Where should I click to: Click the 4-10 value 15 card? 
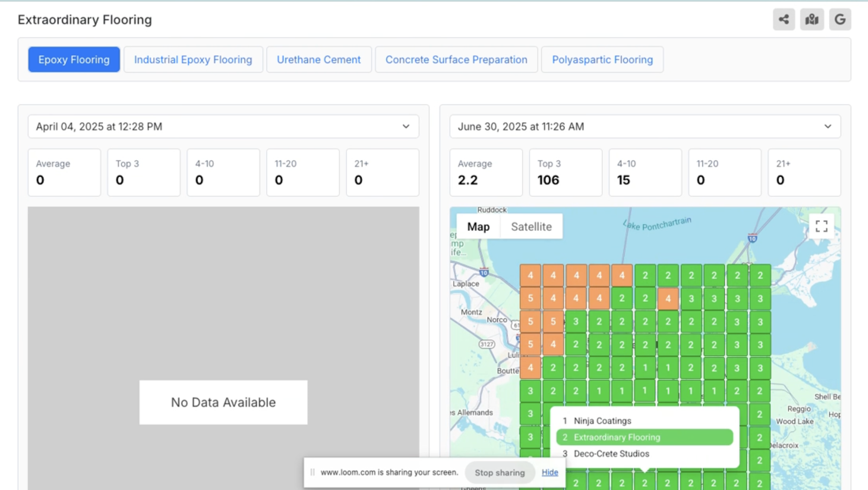pos(645,173)
